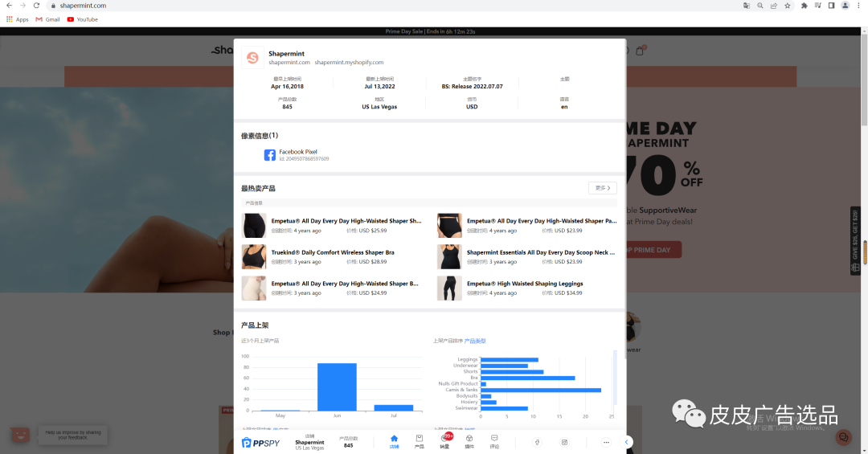Open the Chrome three-dot menu
Viewport: 868px width, 454px height.
860,6
